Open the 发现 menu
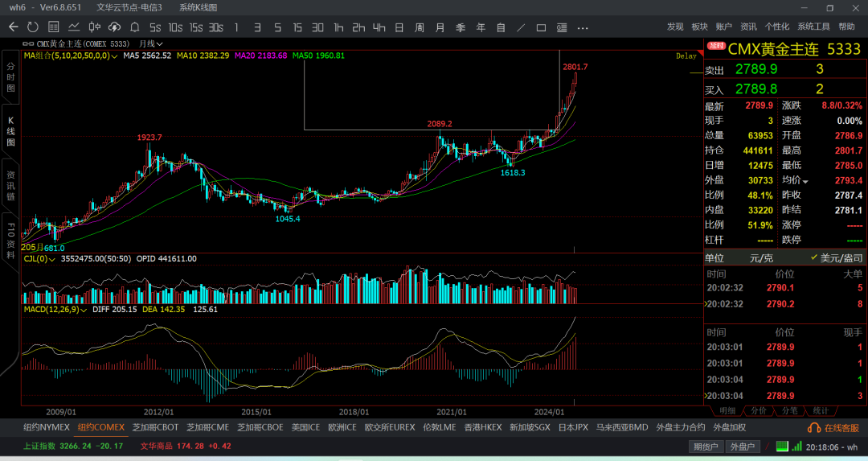Image resolution: width=868 pixels, height=461 pixels. [675, 27]
